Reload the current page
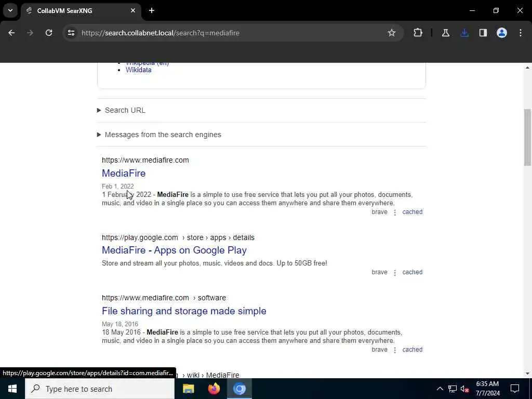The image size is (532, 399). [x=49, y=33]
